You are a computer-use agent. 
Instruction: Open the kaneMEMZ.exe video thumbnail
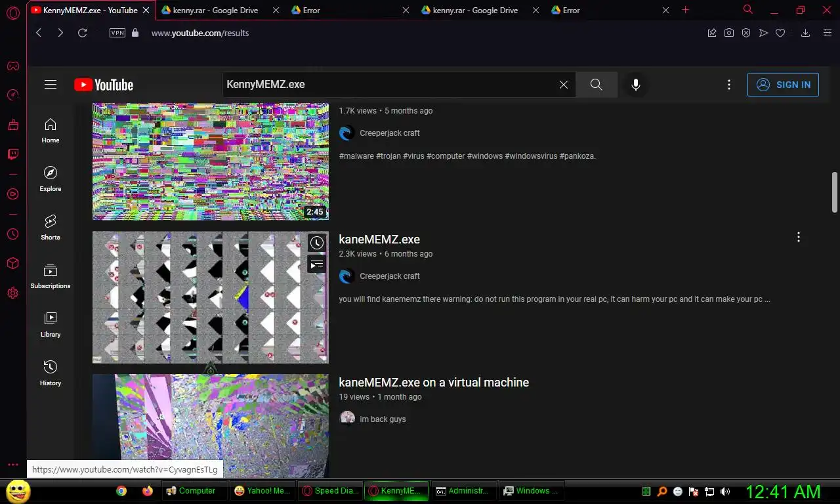(x=211, y=297)
